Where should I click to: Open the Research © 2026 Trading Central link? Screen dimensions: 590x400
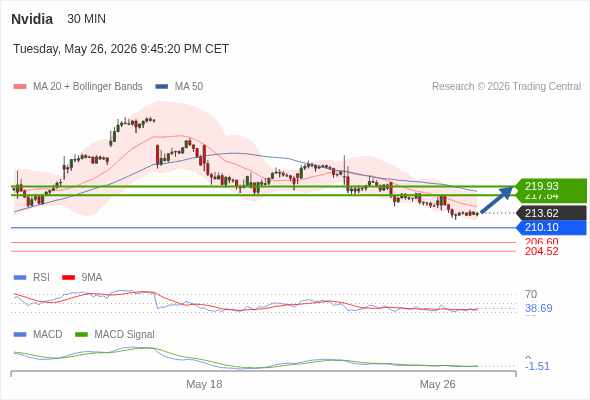click(506, 87)
